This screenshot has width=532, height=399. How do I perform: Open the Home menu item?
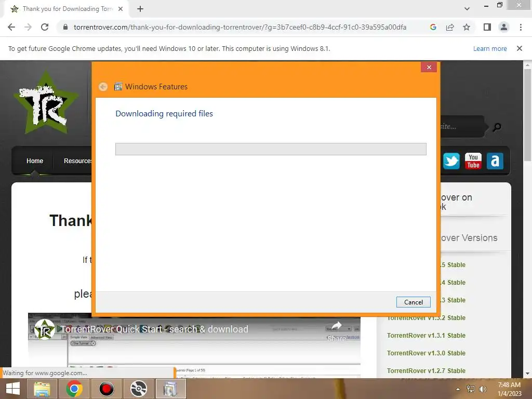[35, 161]
